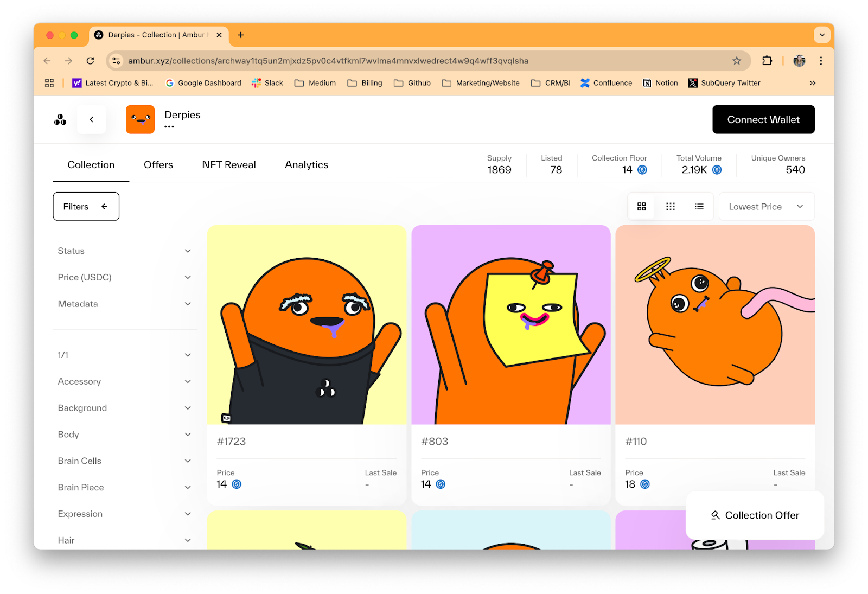Expand the Hair trait filter
This screenshot has height=594, width=868.
tap(125, 540)
